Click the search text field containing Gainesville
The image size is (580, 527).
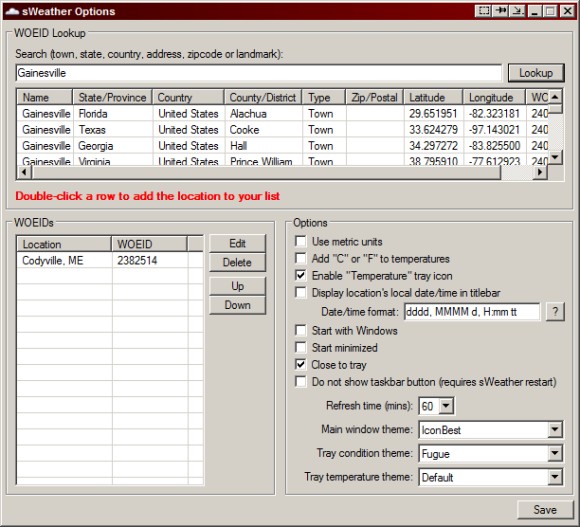coord(259,73)
